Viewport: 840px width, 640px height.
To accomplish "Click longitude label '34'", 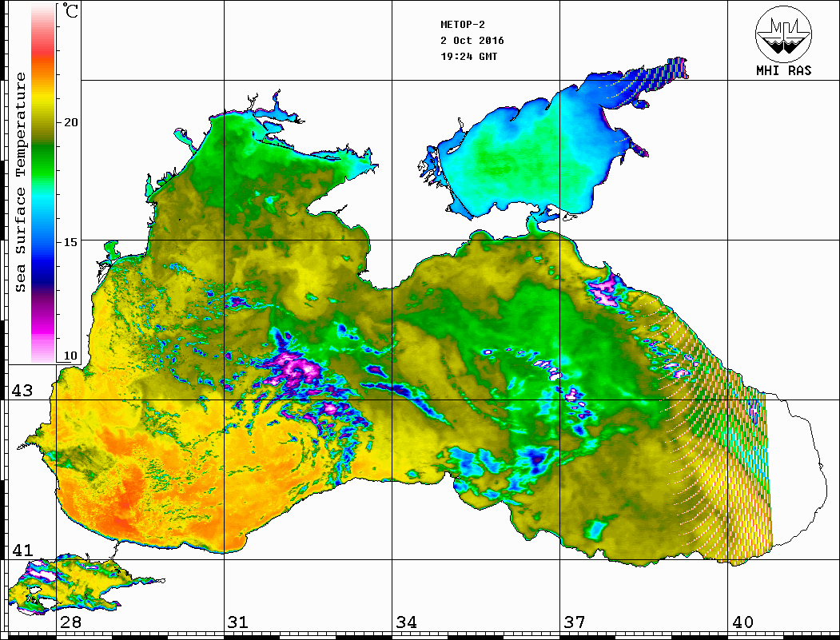I will tap(406, 622).
